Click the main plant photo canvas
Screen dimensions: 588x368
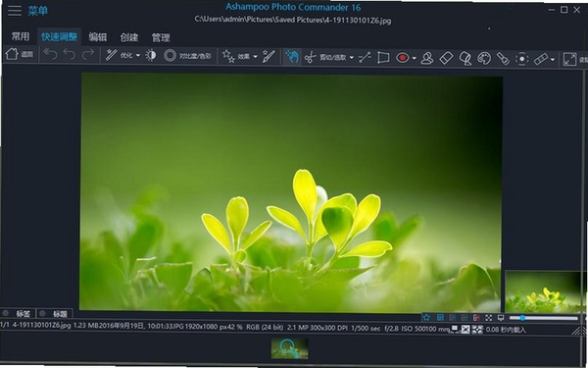(291, 191)
